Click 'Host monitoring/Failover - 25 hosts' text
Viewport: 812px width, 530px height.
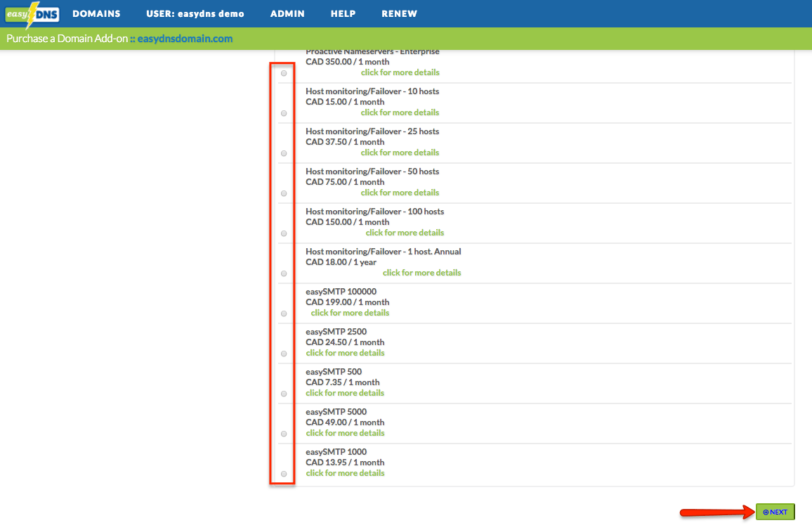tap(372, 131)
